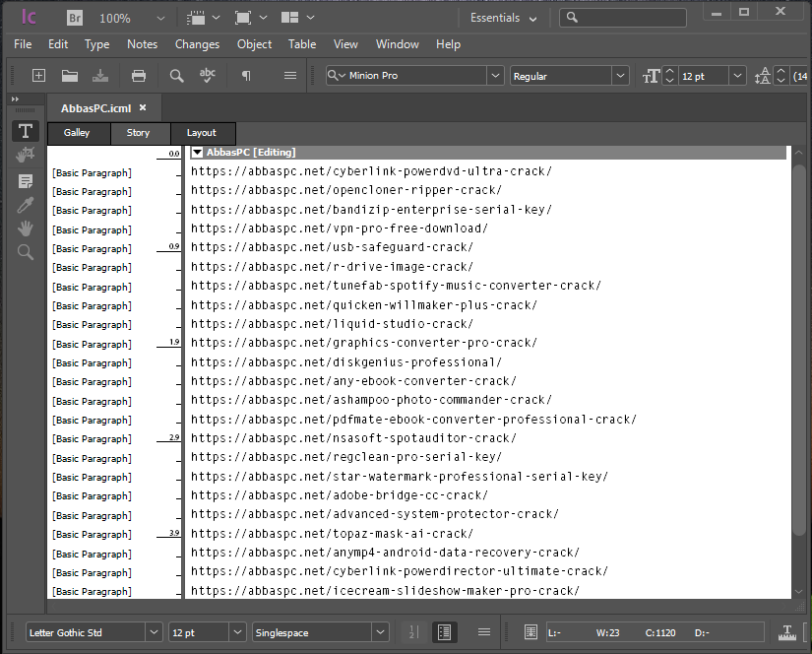
Task: Open the bottom bar options hamburger menu
Action: (x=483, y=632)
